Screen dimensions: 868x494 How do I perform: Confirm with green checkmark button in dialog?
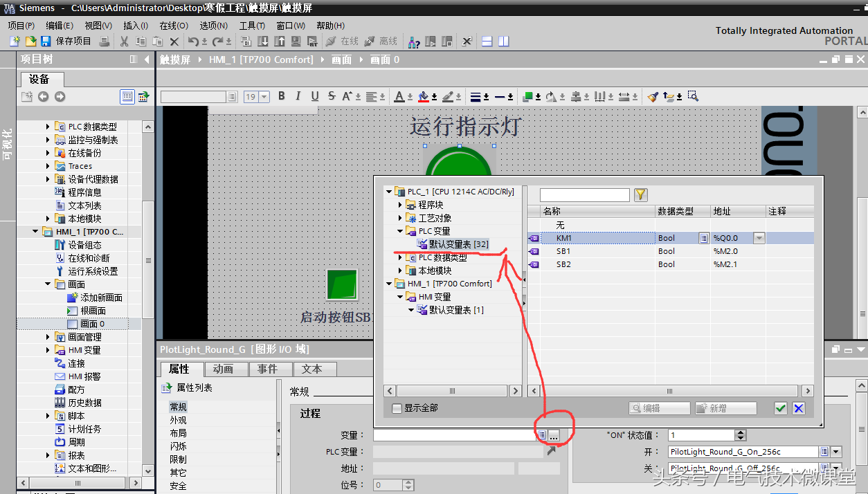[x=781, y=408]
